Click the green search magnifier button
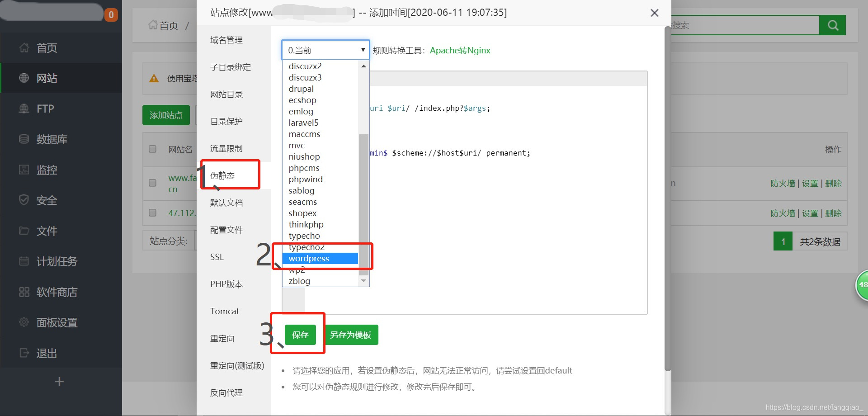The height and width of the screenshot is (416, 868). 833,25
